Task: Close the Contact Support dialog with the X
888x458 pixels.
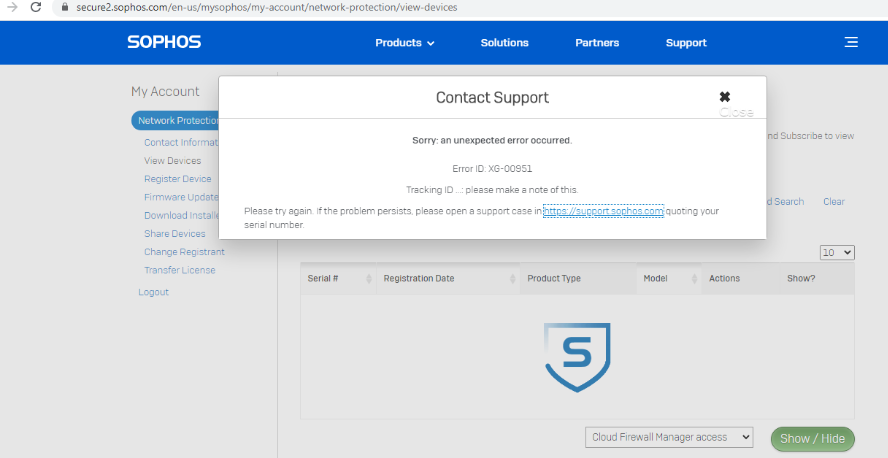Action: [725, 97]
